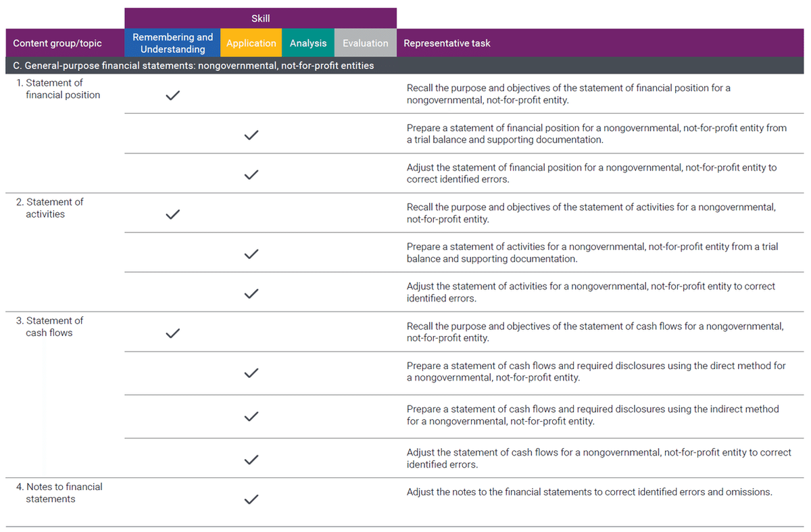Click the Application checkmark for preparing statement of financial position
Image resolution: width=811 pixels, height=532 pixels.
click(x=251, y=135)
